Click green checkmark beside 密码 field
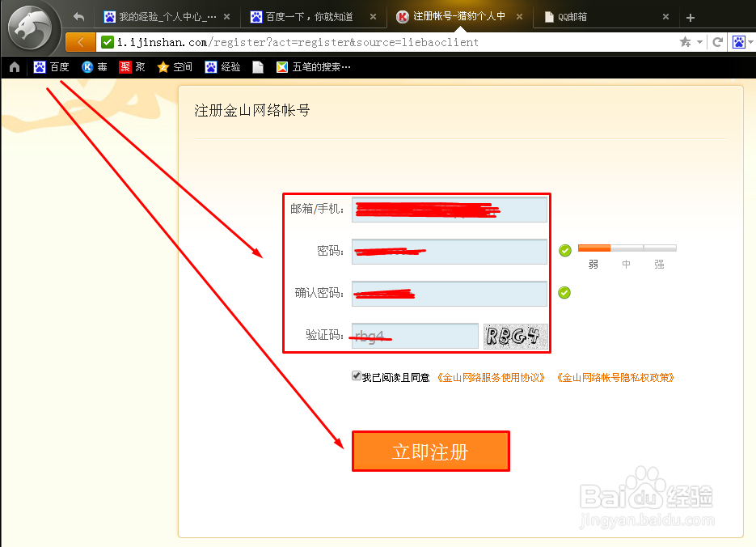Viewport: 756px width, 547px height. tap(565, 250)
